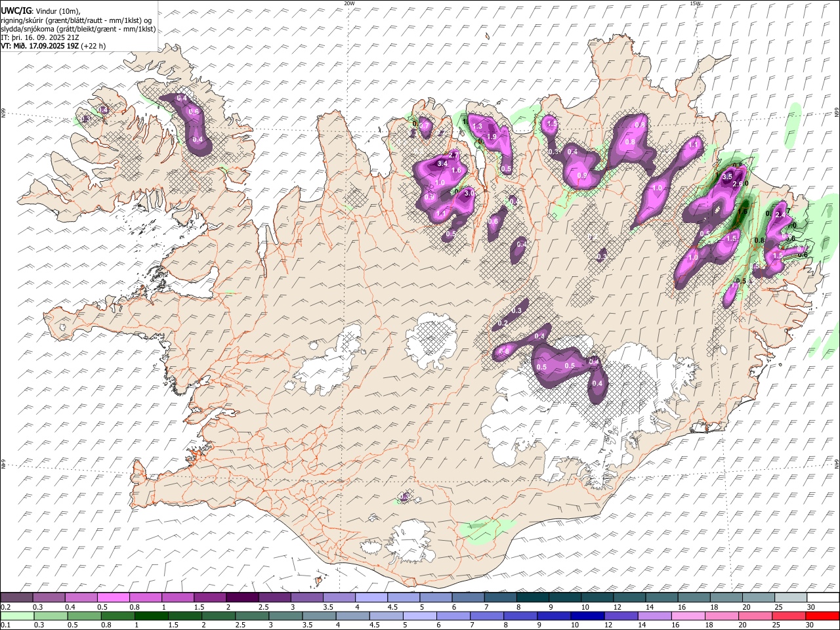Select the darkest green swatch labeled 1 in rain legend
The image size is (840, 630).
coord(151,616)
